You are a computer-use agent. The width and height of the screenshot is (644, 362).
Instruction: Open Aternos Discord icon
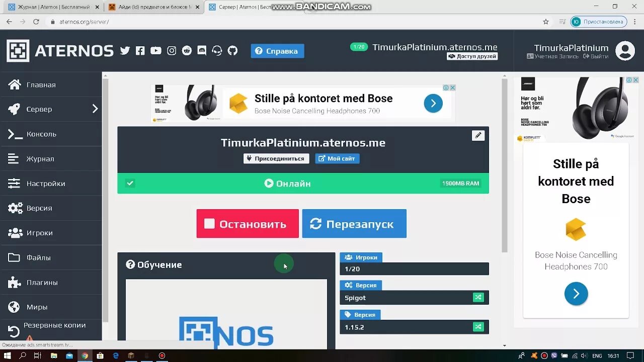pyautogui.click(x=202, y=51)
